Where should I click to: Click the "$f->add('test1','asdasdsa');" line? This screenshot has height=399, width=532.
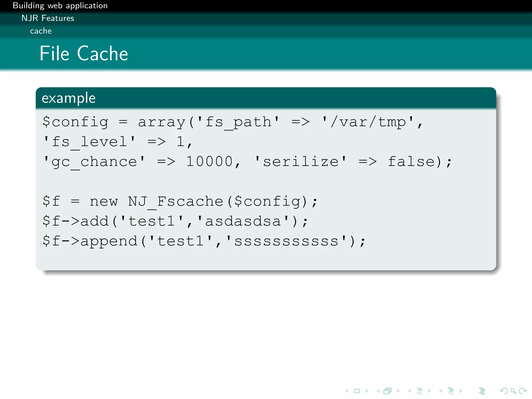tap(175, 221)
